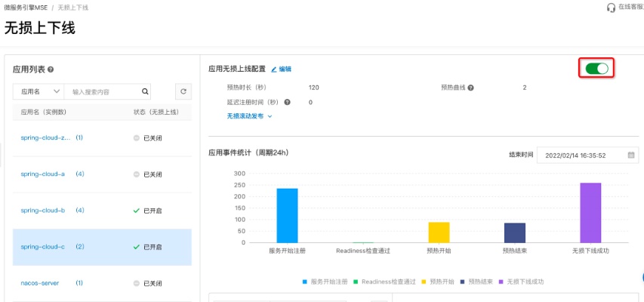
Task: Open the 应用名 search type dropdown
Action: click(x=39, y=91)
